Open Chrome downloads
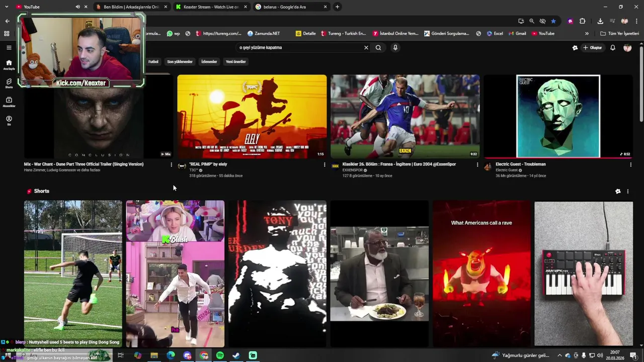 click(600, 21)
